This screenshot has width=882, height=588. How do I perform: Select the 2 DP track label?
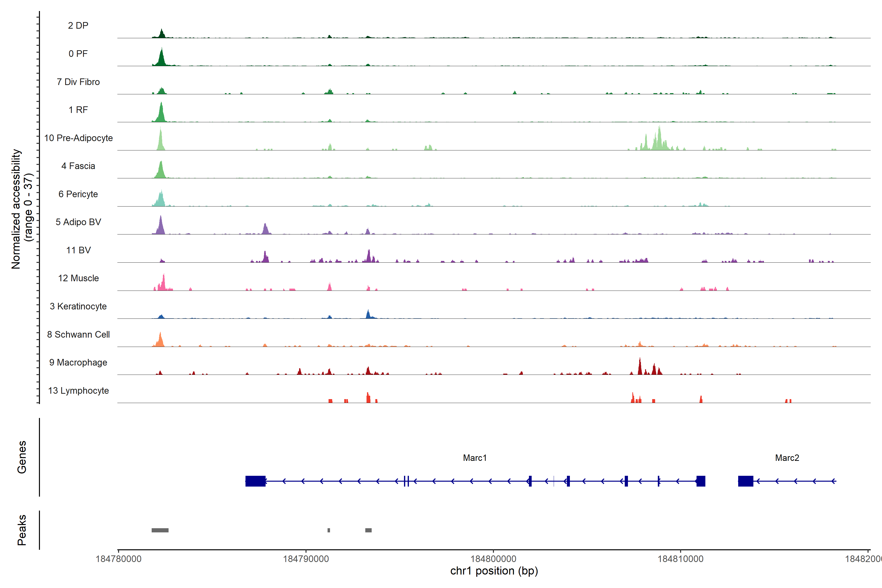point(78,25)
